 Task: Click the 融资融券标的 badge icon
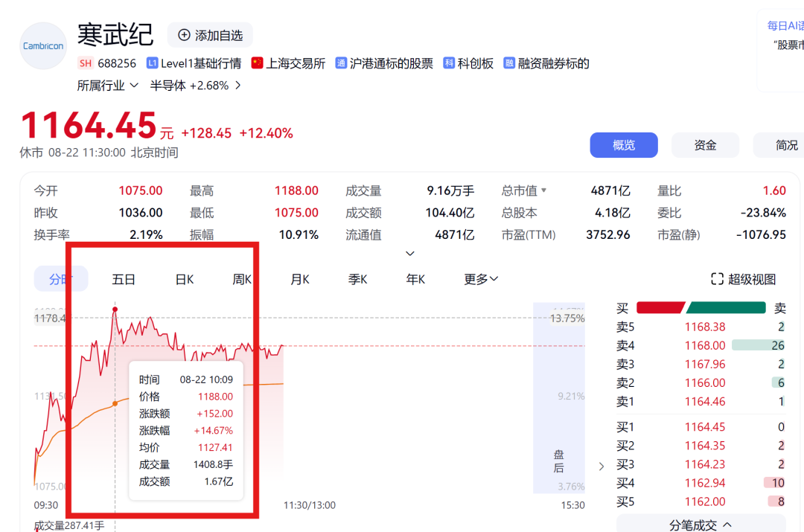click(509, 63)
